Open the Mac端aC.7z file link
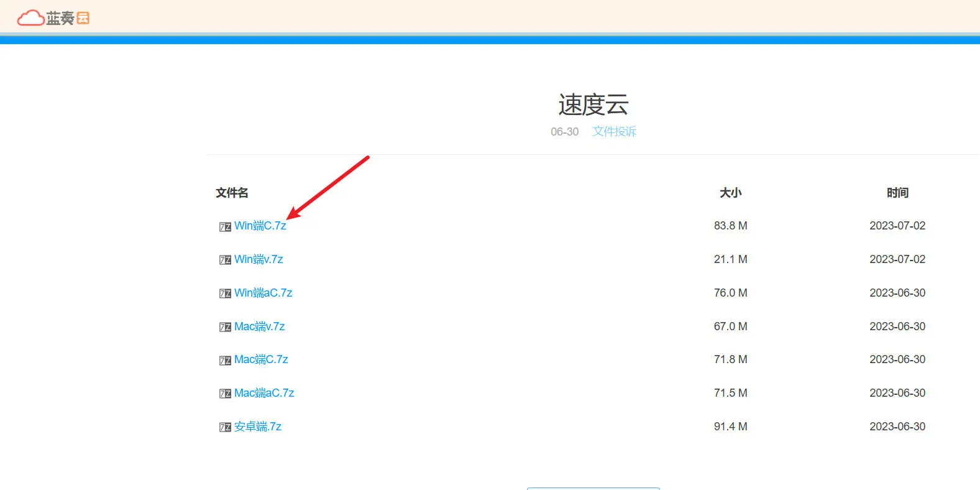 pyautogui.click(x=264, y=393)
